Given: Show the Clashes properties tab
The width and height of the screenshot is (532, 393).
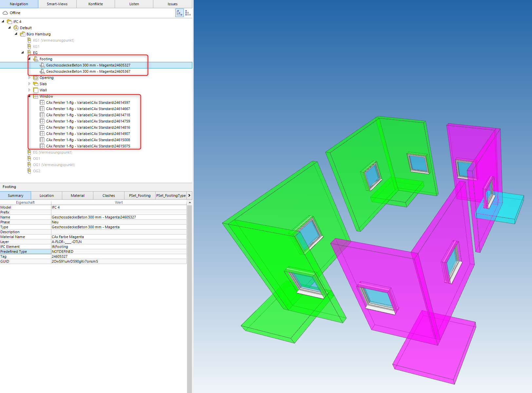Looking at the screenshot, I should point(109,196).
